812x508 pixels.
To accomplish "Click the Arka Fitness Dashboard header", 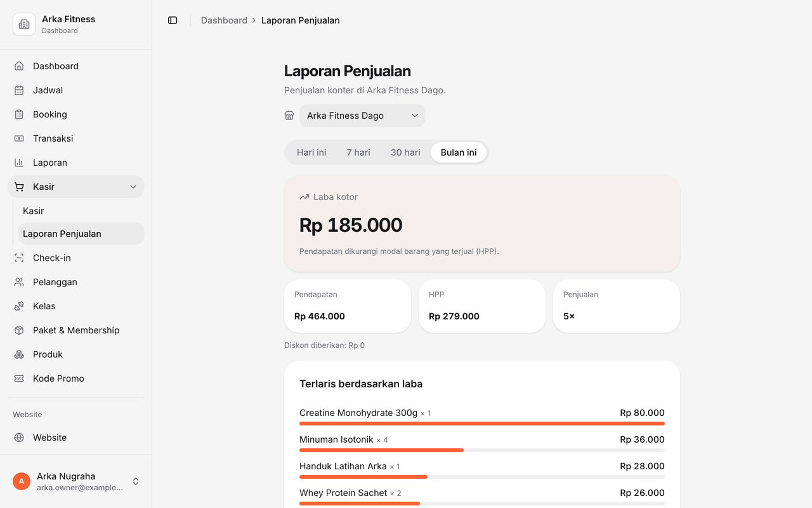I will [x=76, y=24].
